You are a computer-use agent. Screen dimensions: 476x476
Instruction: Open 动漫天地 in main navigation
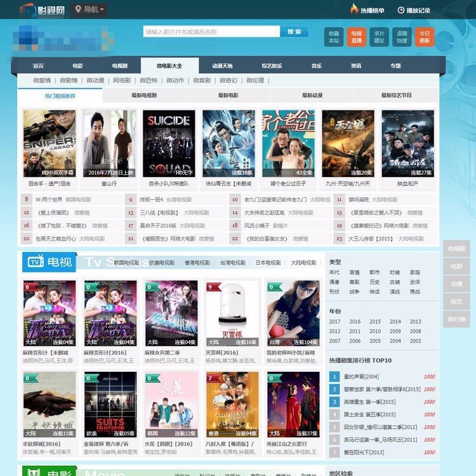pos(222,66)
